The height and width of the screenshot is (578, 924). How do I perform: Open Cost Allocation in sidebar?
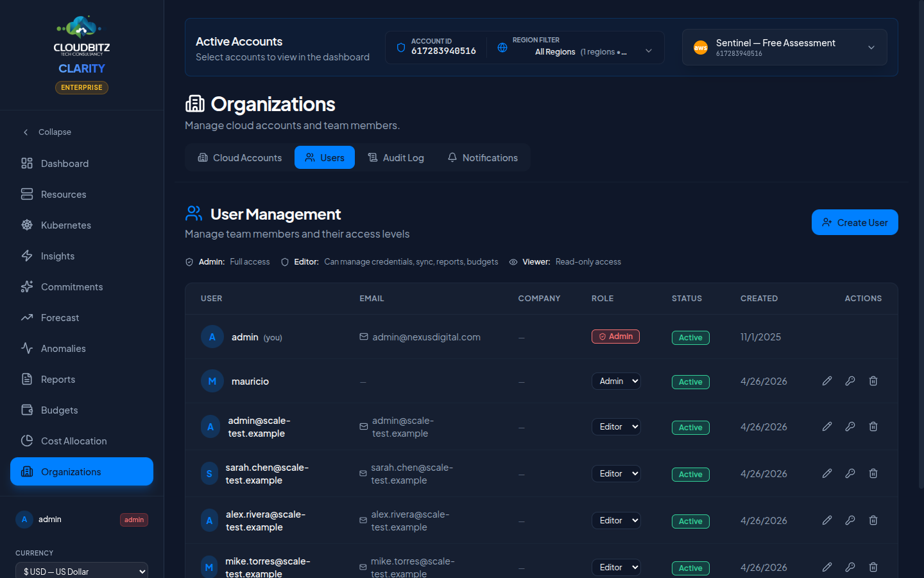(81, 441)
